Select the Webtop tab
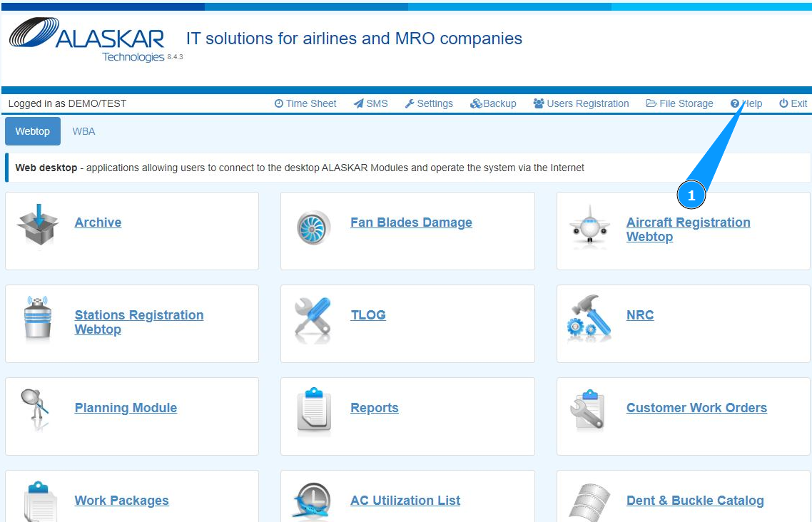This screenshot has width=812, height=522. point(33,131)
